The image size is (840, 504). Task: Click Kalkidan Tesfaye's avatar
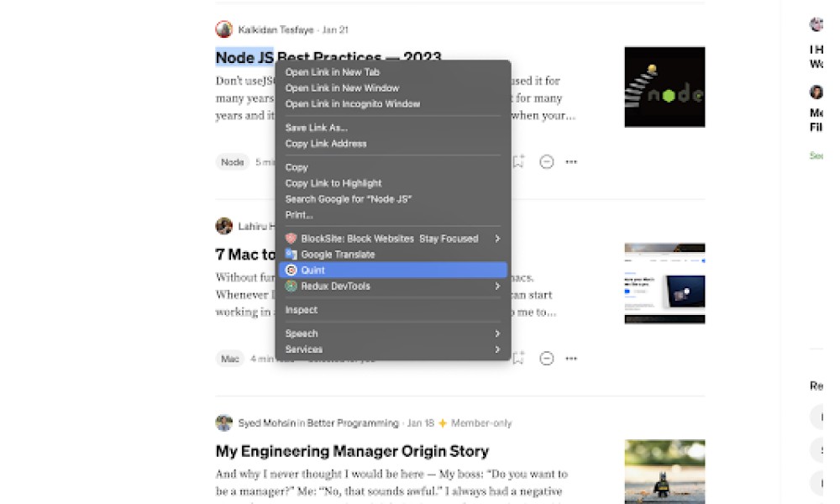point(224,29)
